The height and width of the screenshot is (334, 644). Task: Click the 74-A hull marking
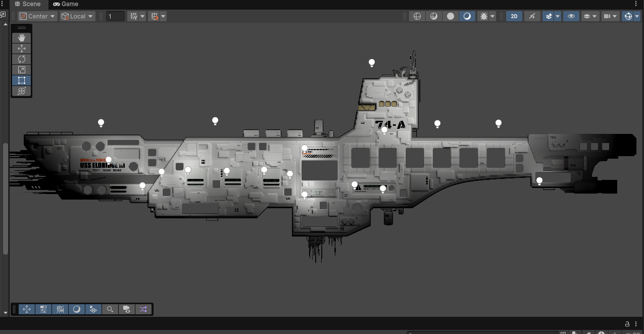click(x=390, y=124)
